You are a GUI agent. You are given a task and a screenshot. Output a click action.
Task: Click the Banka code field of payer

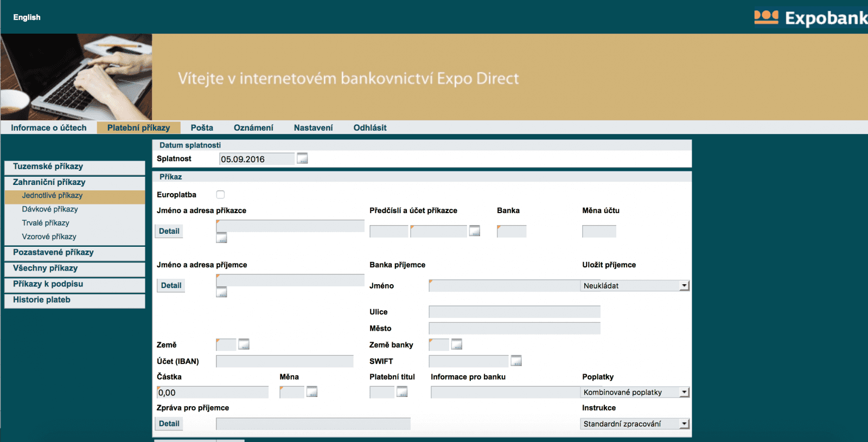coord(512,232)
